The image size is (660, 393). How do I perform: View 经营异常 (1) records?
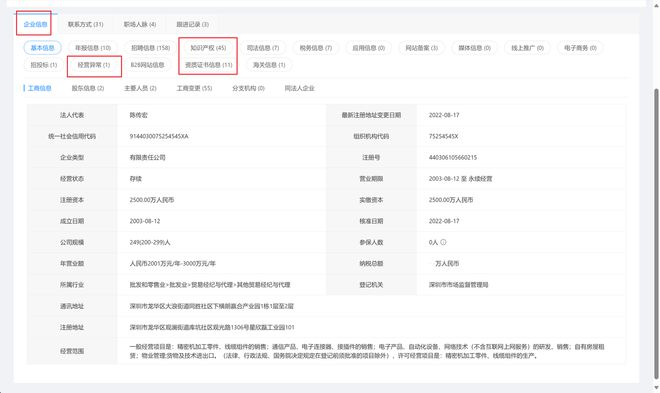pyautogui.click(x=93, y=65)
